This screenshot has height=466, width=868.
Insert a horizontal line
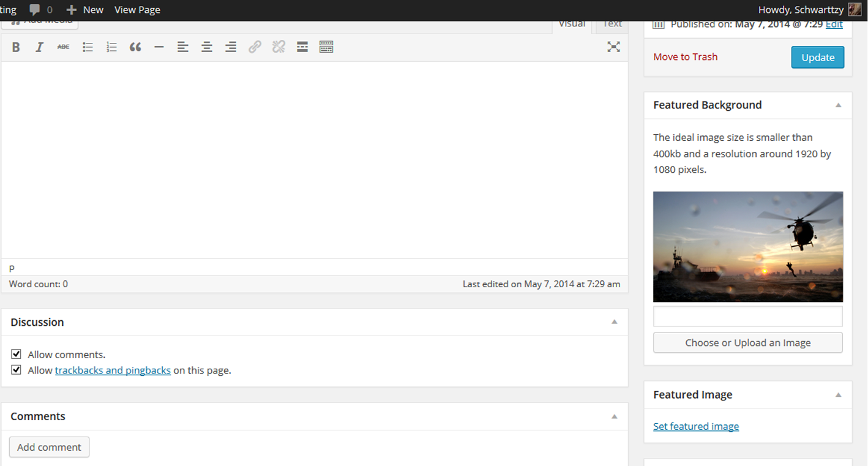click(x=159, y=47)
